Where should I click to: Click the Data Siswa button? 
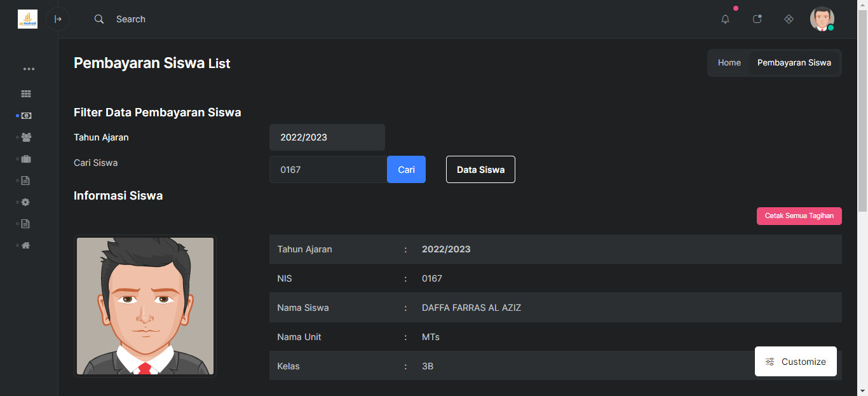[480, 170]
